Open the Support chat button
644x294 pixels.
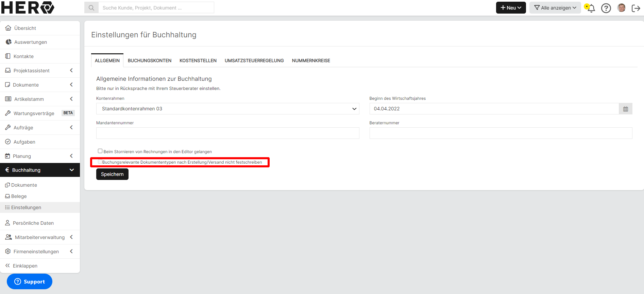click(30, 281)
